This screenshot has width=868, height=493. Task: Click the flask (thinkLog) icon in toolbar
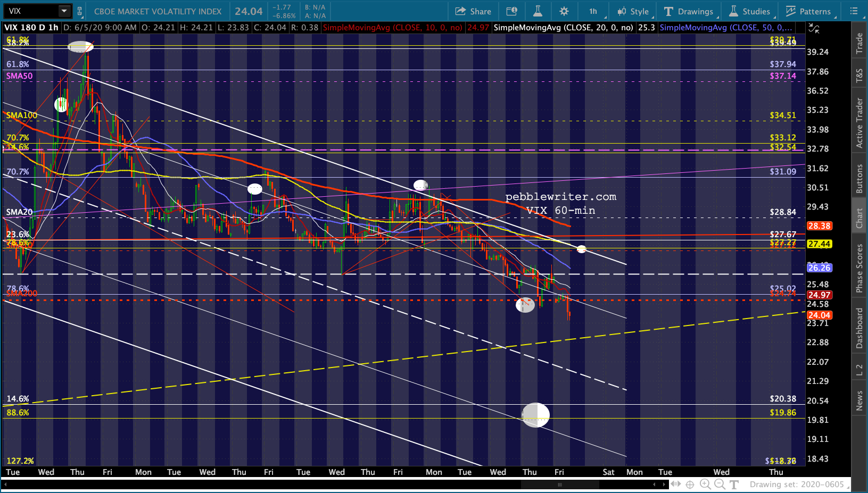pyautogui.click(x=538, y=11)
